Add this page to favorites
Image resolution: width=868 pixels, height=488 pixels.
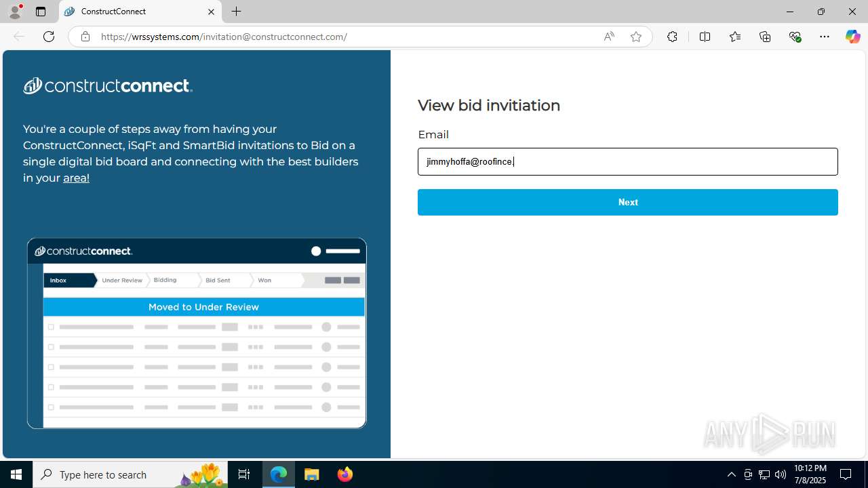636,37
